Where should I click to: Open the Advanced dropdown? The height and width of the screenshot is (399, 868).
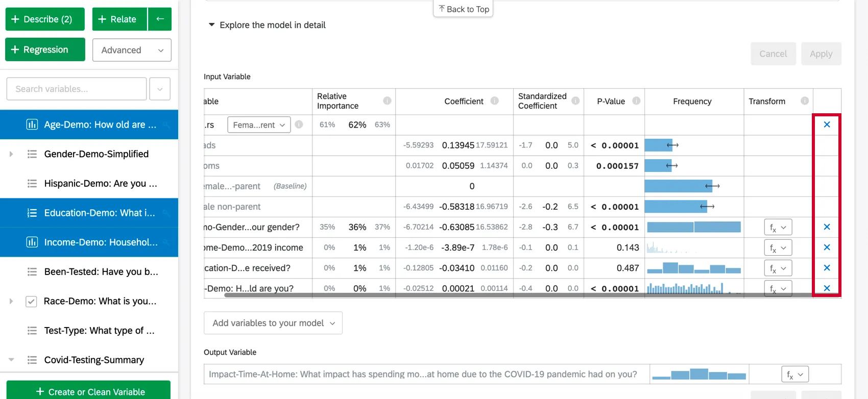(x=132, y=50)
